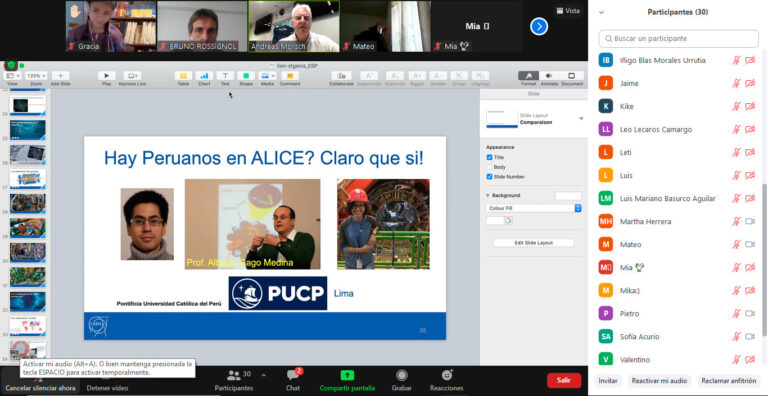This screenshot has width=768, height=396.
Task: Open the Reacciones emoji icon
Action: (x=447, y=375)
